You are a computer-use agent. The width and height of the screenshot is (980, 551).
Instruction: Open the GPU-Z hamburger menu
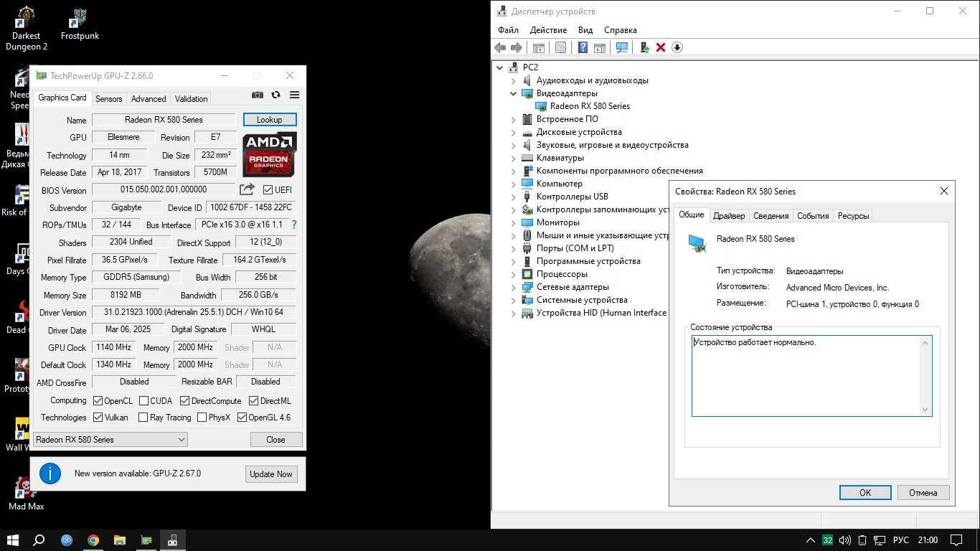[x=294, y=95]
